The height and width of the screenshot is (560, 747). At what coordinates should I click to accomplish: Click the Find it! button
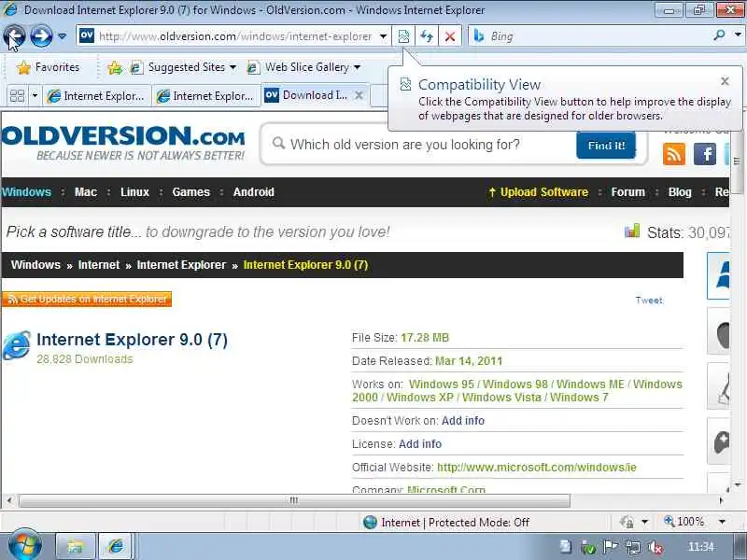coord(606,146)
